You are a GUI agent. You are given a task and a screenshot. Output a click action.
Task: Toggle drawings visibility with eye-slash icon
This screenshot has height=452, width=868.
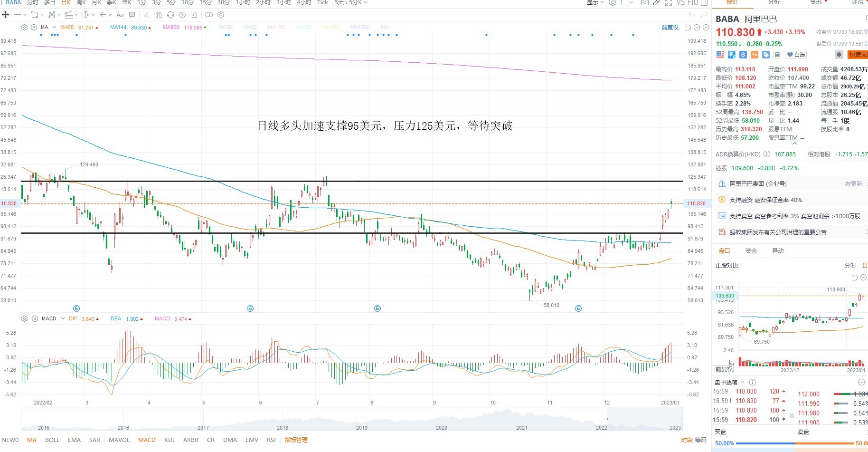coord(183,15)
